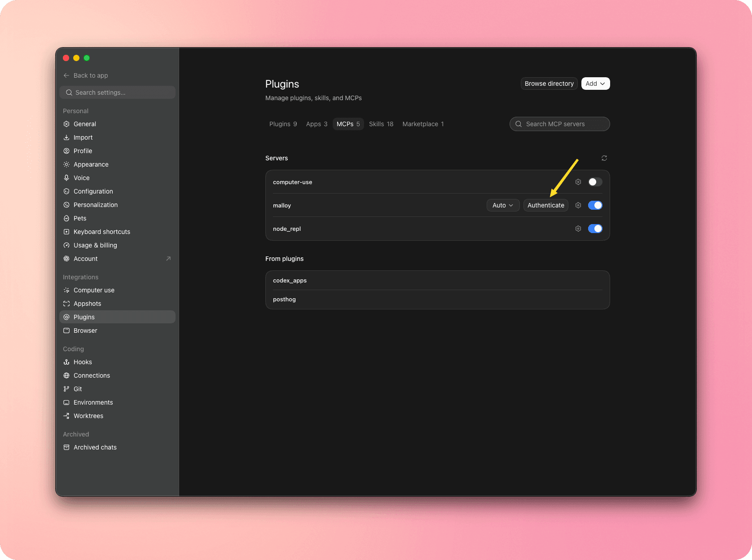Click the Computer use sparkle icon

click(x=66, y=290)
